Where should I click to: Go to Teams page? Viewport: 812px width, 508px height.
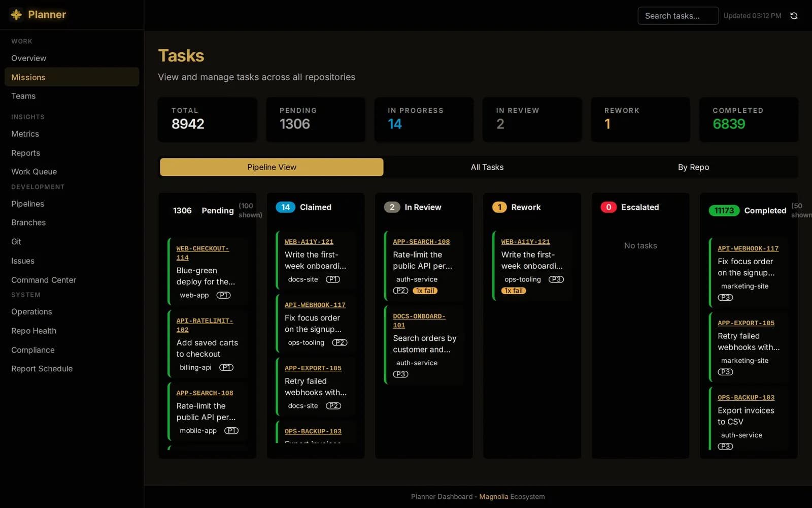(x=72, y=96)
